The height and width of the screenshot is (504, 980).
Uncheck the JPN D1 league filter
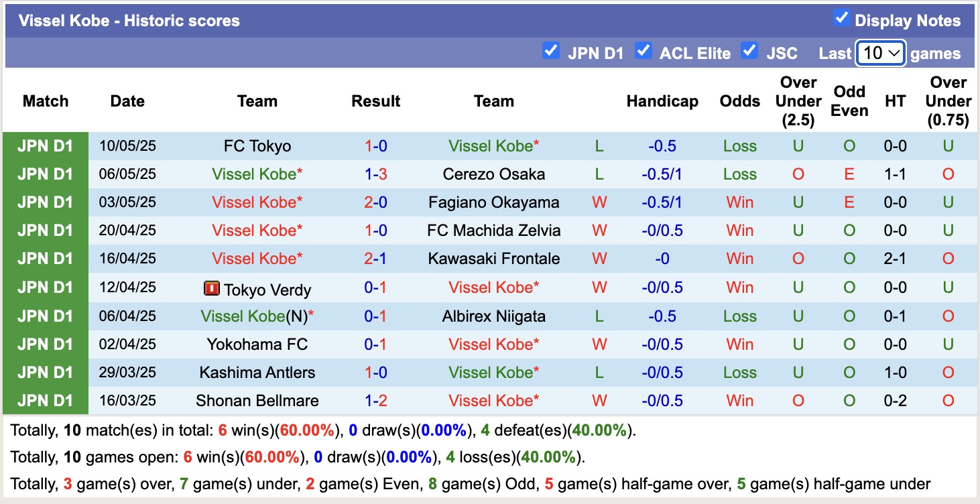click(551, 51)
